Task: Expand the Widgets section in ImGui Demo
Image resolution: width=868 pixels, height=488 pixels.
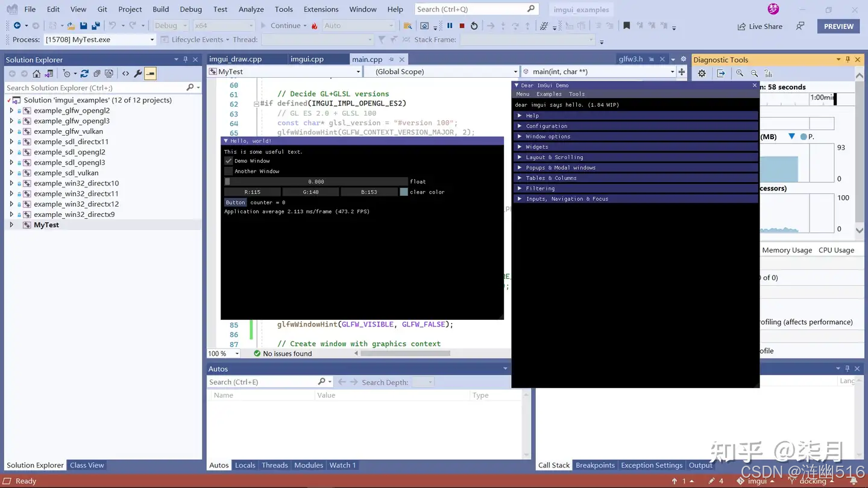Action: click(x=636, y=147)
